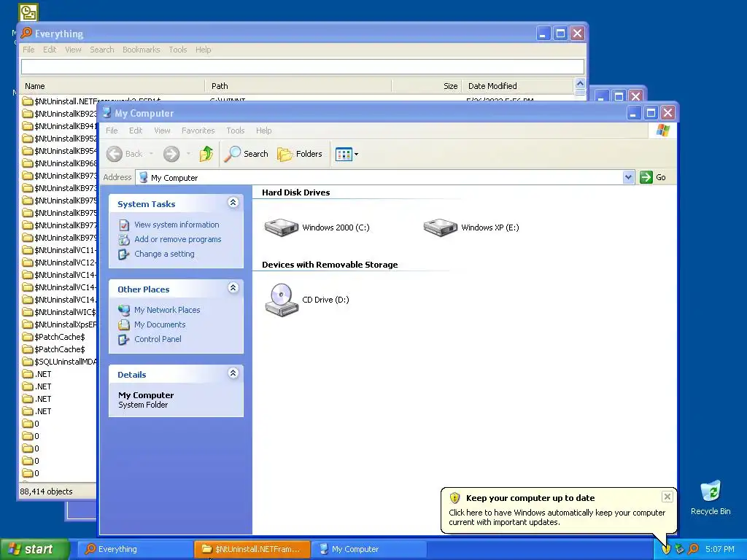Screen dimensions: 747x560
Task: Sort by Size column in Everything
Action: 427,86
